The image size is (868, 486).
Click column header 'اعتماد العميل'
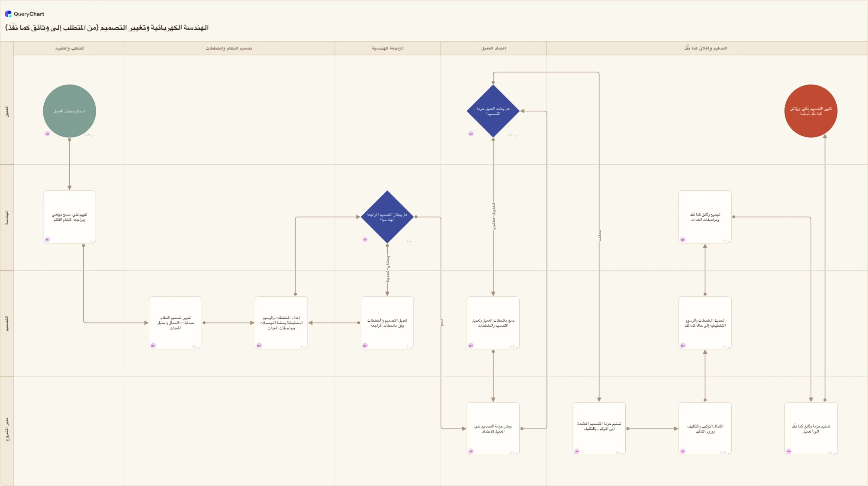coord(494,48)
